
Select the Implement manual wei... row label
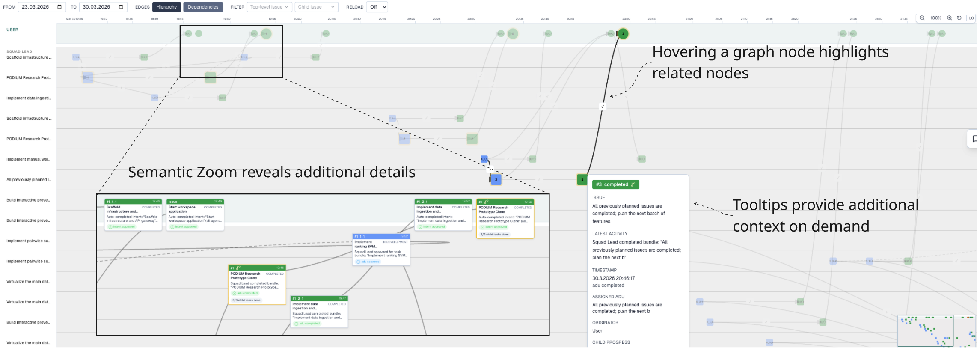point(28,159)
